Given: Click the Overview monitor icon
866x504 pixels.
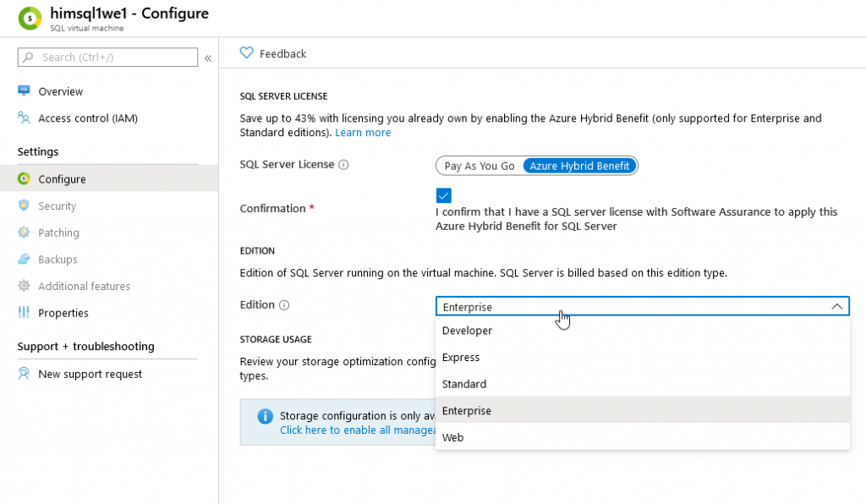Looking at the screenshot, I should coord(24,91).
